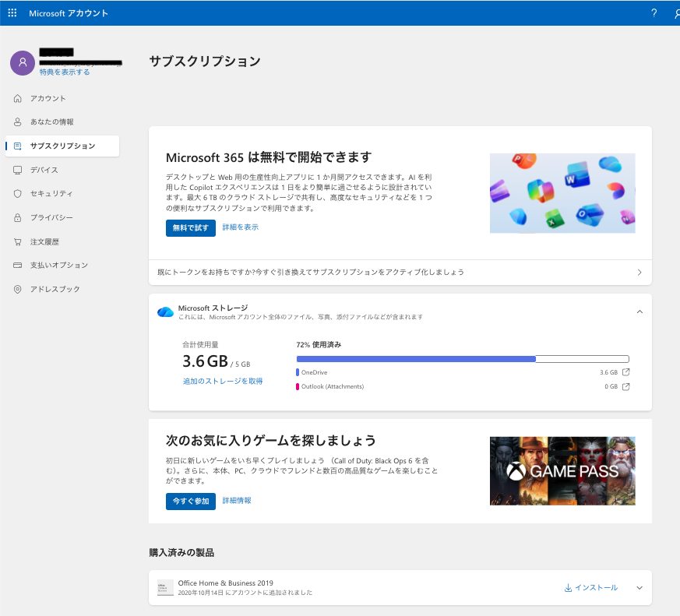Click the help question mark icon
Viewport: 680px width, 616px height.
point(654,13)
